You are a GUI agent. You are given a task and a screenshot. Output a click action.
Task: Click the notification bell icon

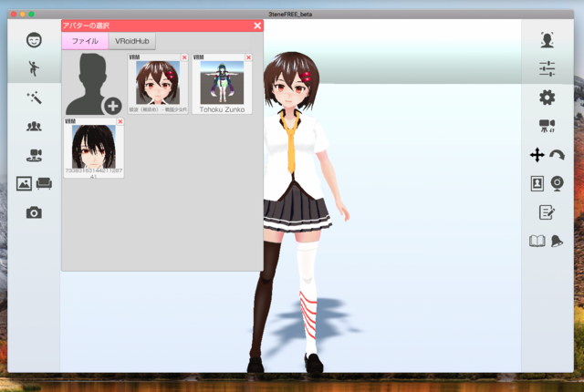click(x=558, y=241)
